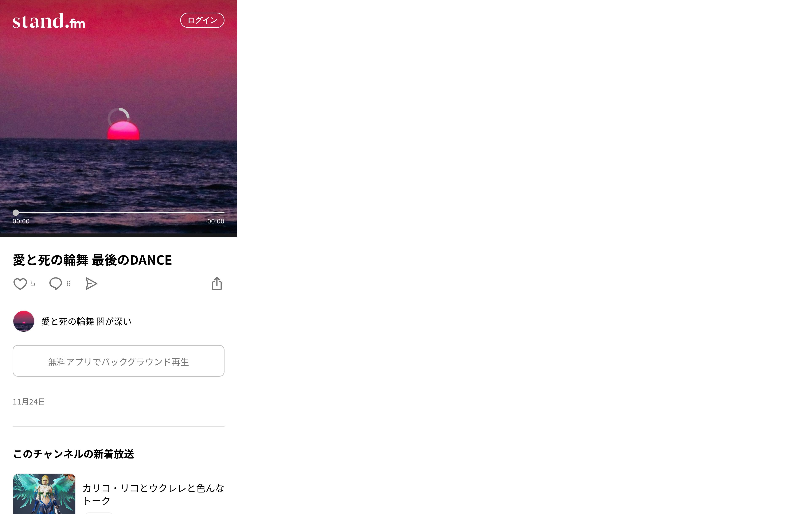Open comments via speech bubble icon

tap(56, 284)
